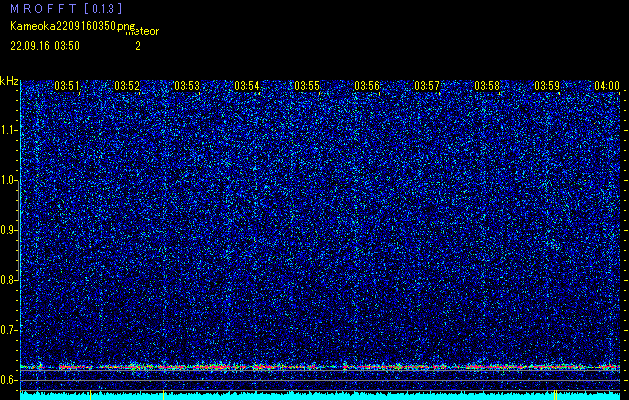Select the 0.7 frequency axis label
This screenshot has width=629, height=400.
click(x=9, y=330)
